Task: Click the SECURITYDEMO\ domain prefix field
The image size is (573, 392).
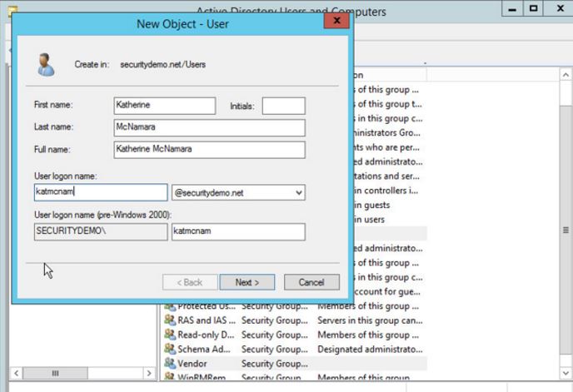Action: click(101, 231)
